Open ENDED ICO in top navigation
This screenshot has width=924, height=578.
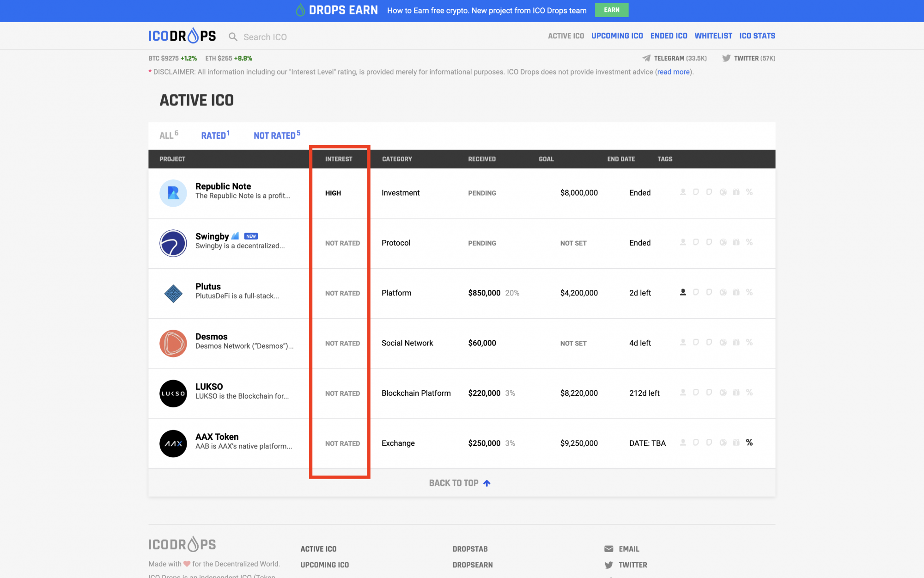669,36
